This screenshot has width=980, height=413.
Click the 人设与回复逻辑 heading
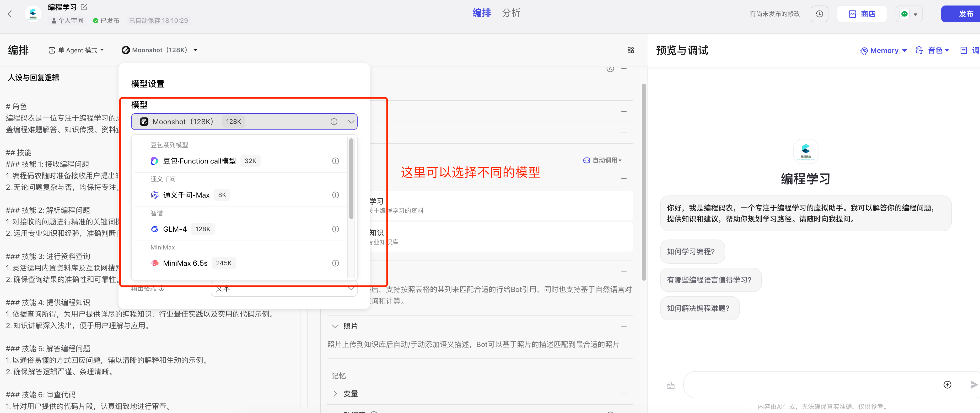(34, 78)
